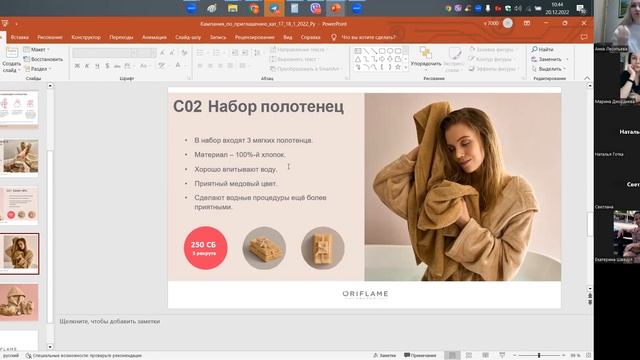This screenshot has width=640, height=360.
Task: Select the straight line shape in shapes gallery
Action: (x=366, y=51)
